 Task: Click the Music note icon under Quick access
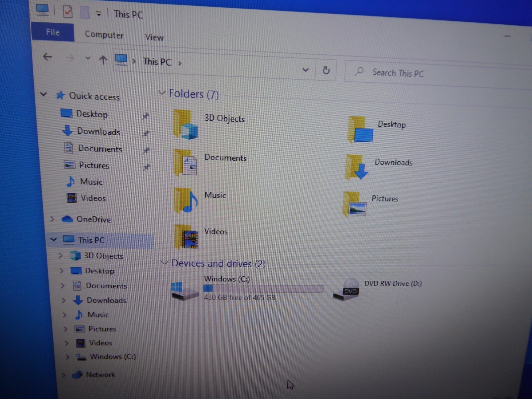[x=70, y=181]
